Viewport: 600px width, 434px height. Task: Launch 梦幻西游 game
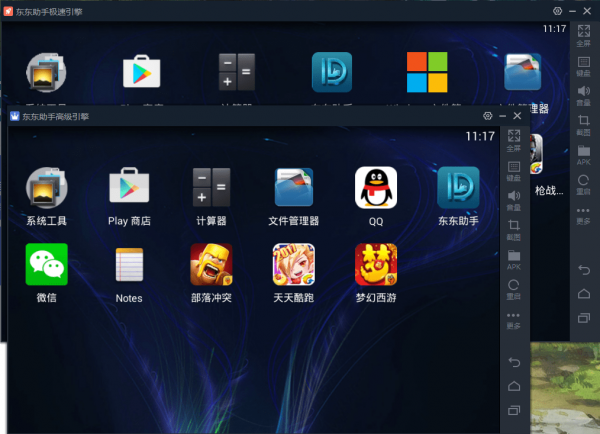376,264
